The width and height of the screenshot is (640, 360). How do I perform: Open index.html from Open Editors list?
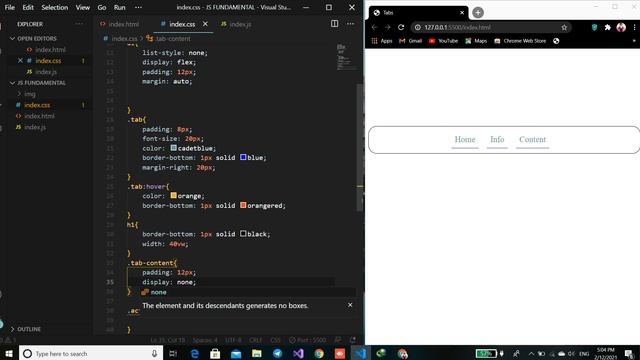point(50,49)
